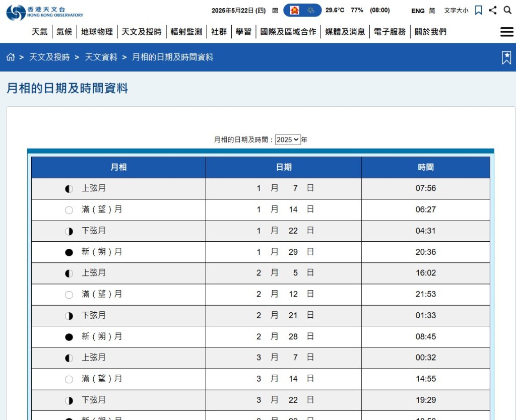Open the 文字大小 text size option
The height and width of the screenshot is (420, 516).
click(456, 11)
